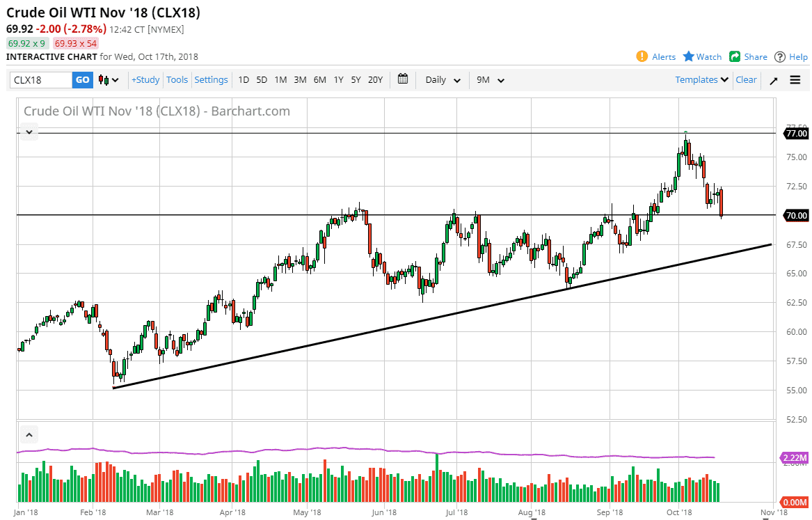Expand the Daily frequency dropdown
The height and width of the screenshot is (520, 812).
point(443,80)
